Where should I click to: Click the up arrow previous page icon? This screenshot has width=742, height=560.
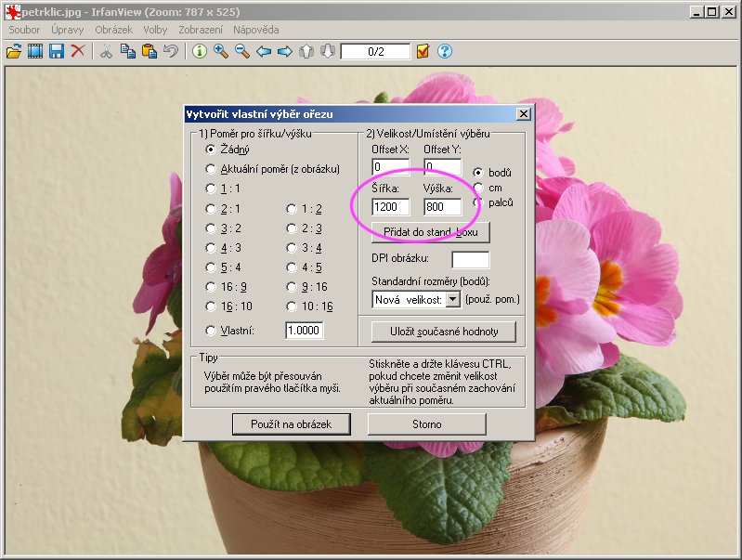[306, 51]
